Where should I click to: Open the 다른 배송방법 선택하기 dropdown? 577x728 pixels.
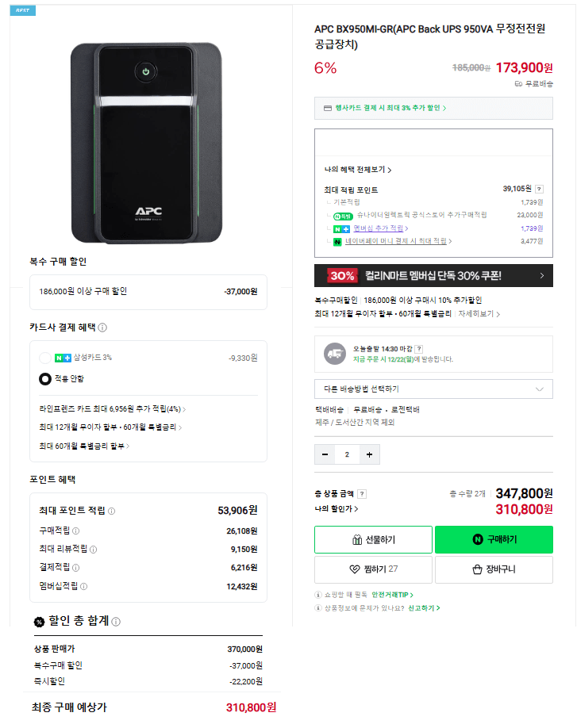point(433,389)
